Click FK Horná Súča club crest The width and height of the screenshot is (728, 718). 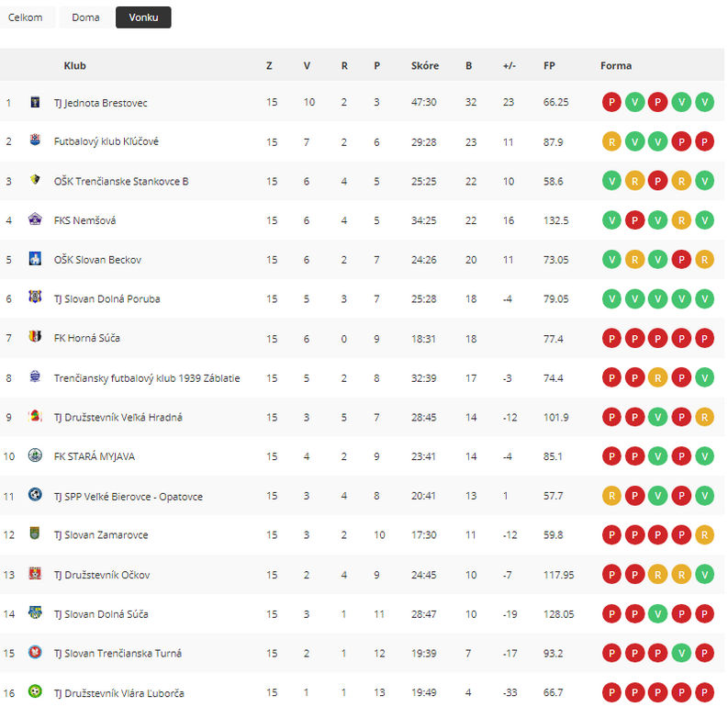pos(35,336)
